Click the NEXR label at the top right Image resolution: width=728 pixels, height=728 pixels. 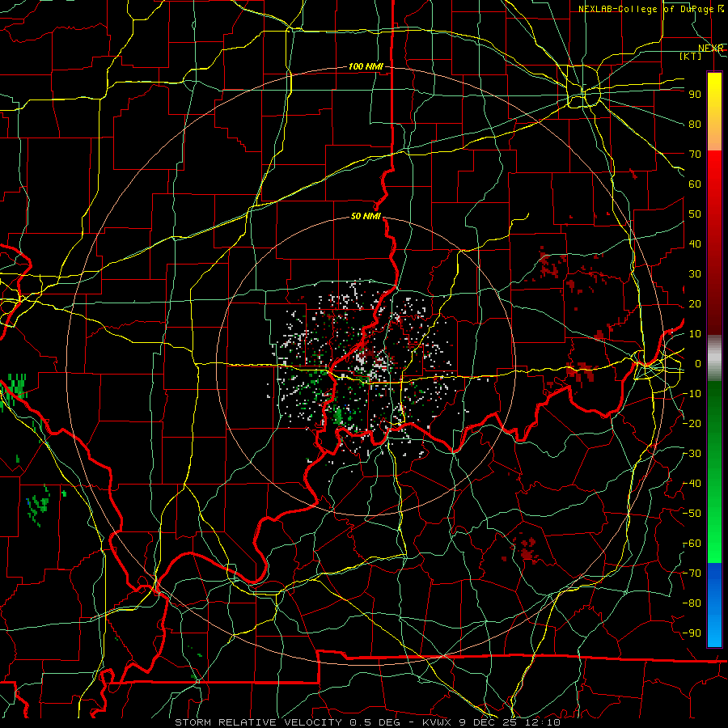711,49
